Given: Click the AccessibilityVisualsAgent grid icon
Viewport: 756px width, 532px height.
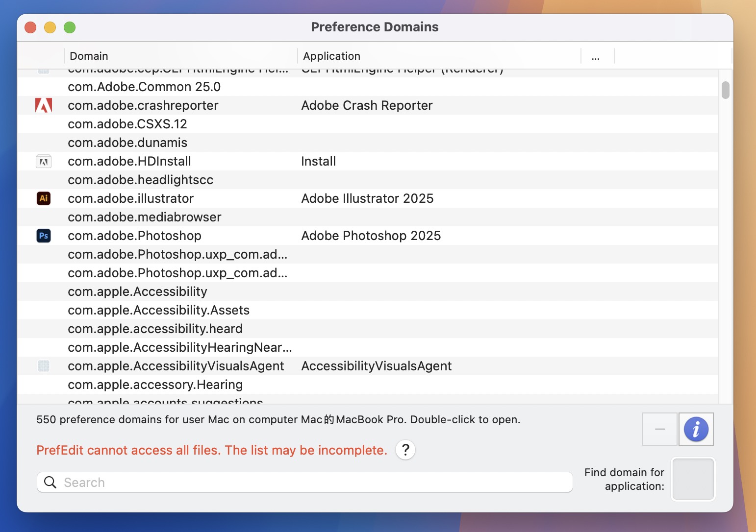Looking at the screenshot, I should 44,366.
